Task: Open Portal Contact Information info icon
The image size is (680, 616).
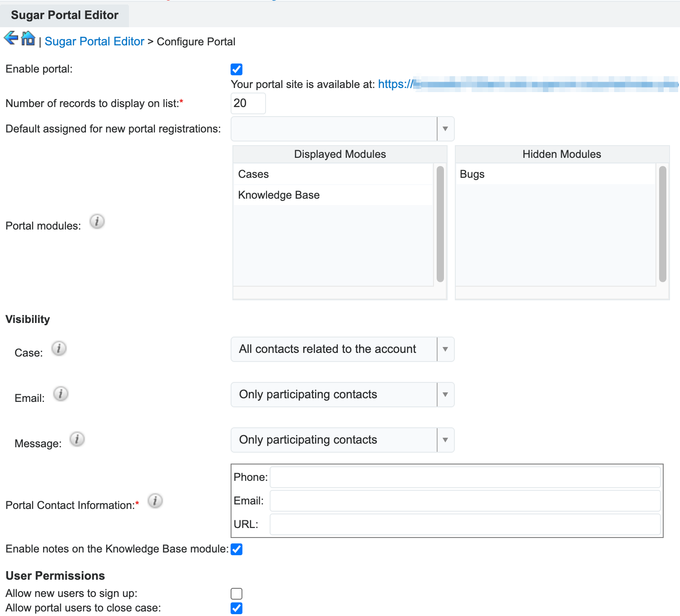Action: click(155, 501)
